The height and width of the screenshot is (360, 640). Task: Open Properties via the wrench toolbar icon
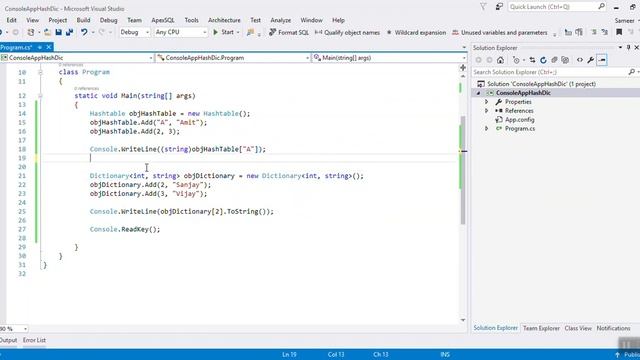(591, 60)
